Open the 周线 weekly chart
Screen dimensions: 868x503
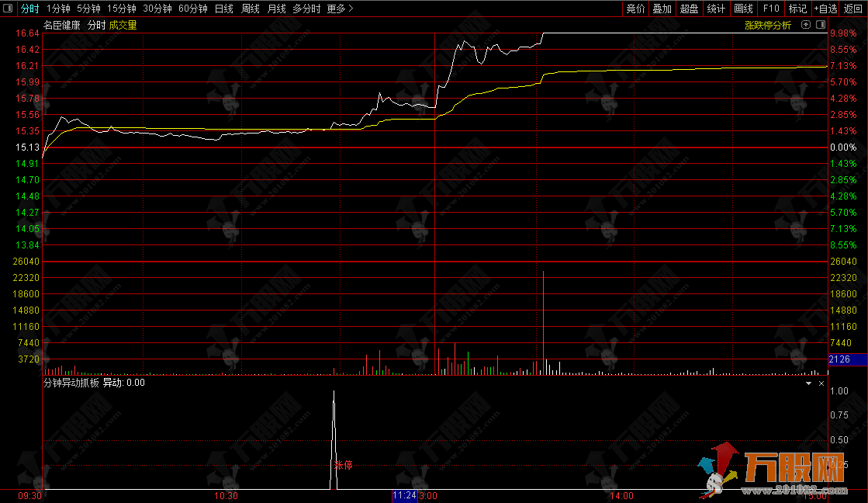tap(251, 9)
